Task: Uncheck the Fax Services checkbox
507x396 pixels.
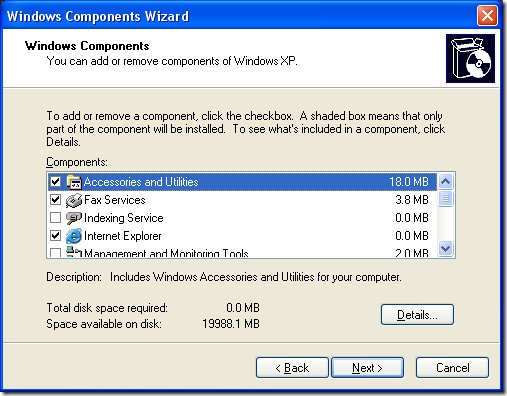Action: pyautogui.click(x=55, y=200)
